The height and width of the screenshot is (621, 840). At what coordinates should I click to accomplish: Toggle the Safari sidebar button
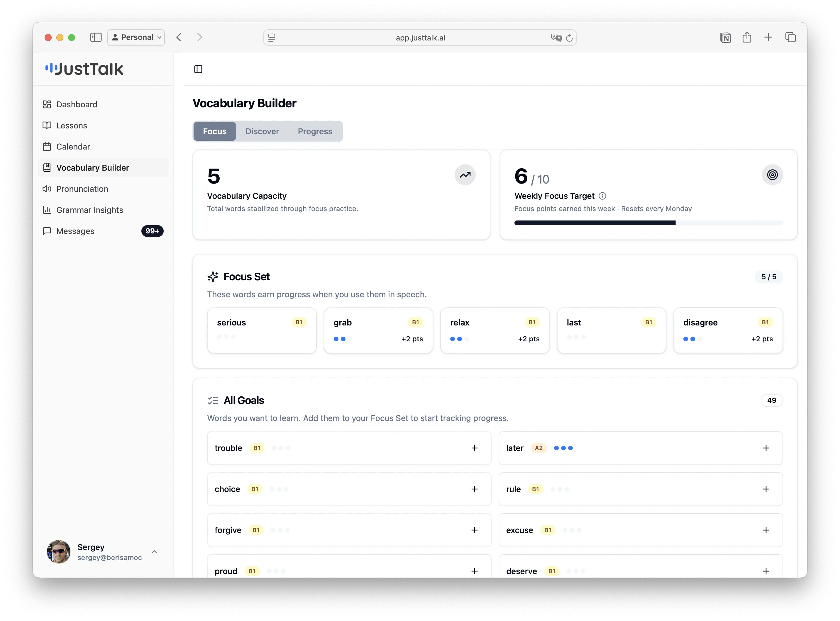(96, 37)
